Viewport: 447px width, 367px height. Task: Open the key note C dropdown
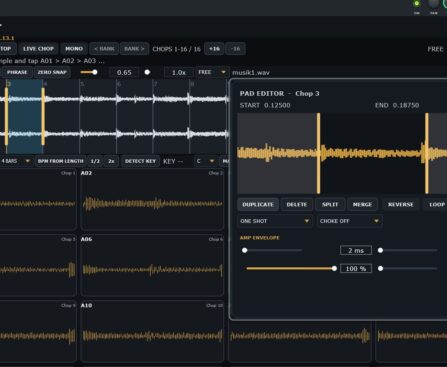pyautogui.click(x=206, y=161)
